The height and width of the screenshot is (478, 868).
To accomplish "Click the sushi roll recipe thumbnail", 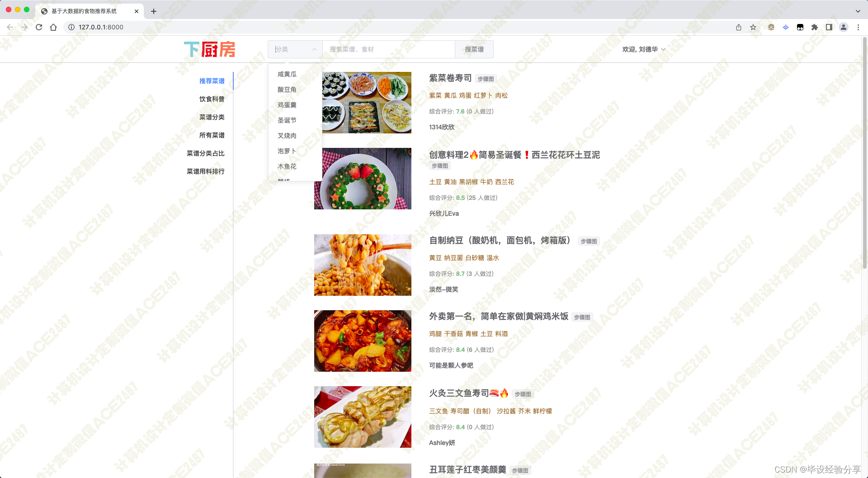I will 367,103.
